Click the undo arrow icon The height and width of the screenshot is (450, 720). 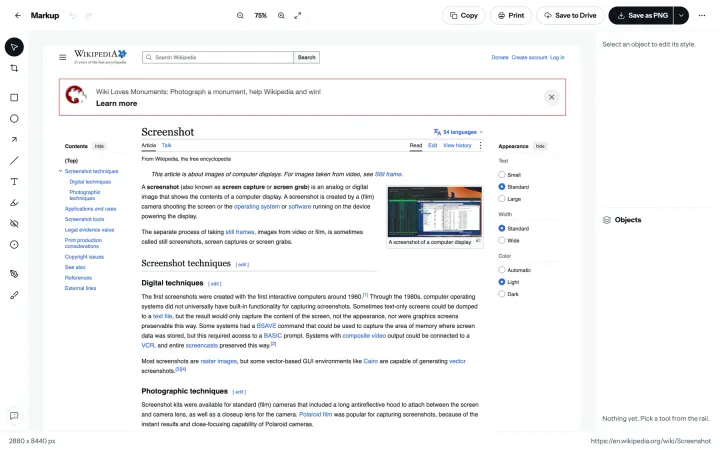point(73,16)
